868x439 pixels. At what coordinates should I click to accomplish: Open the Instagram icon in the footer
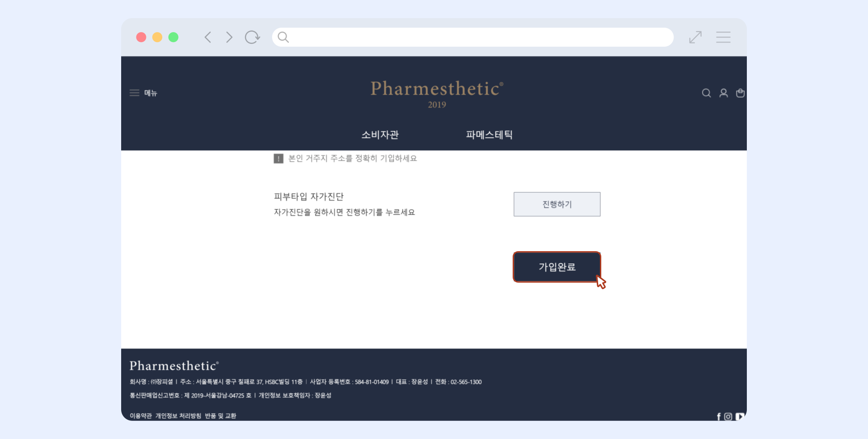(728, 417)
